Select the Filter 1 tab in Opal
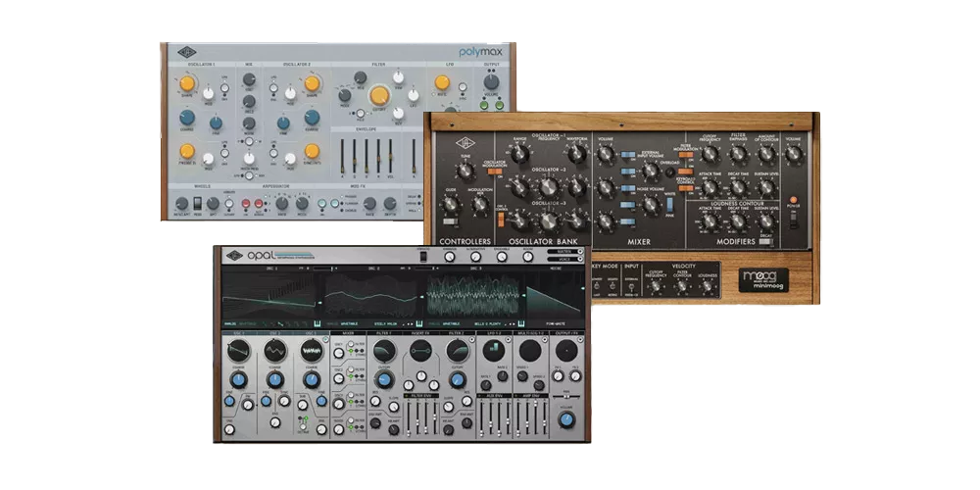This screenshot has height=490, width=980. point(384,334)
